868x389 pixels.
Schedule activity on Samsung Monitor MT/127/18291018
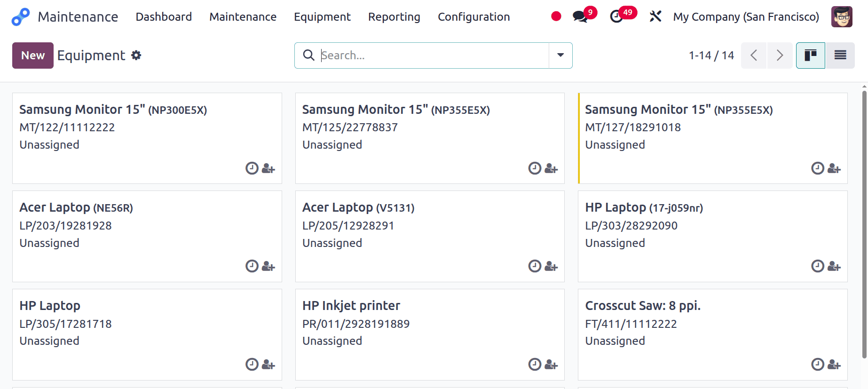coord(818,168)
